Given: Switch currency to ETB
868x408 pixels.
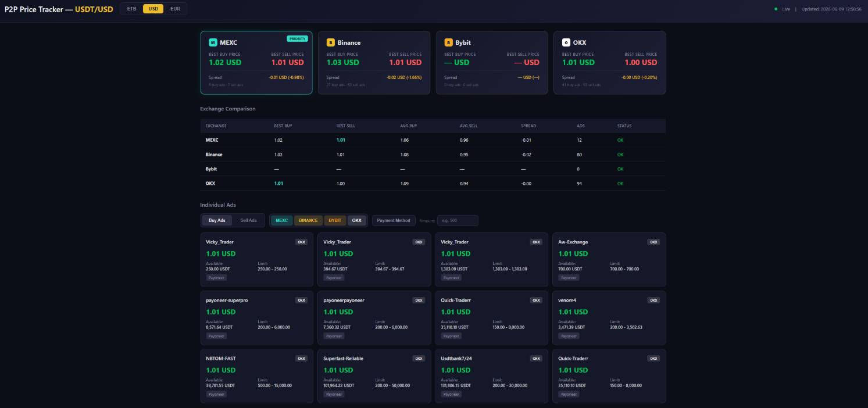Looking at the screenshot, I should coord(132,9).
